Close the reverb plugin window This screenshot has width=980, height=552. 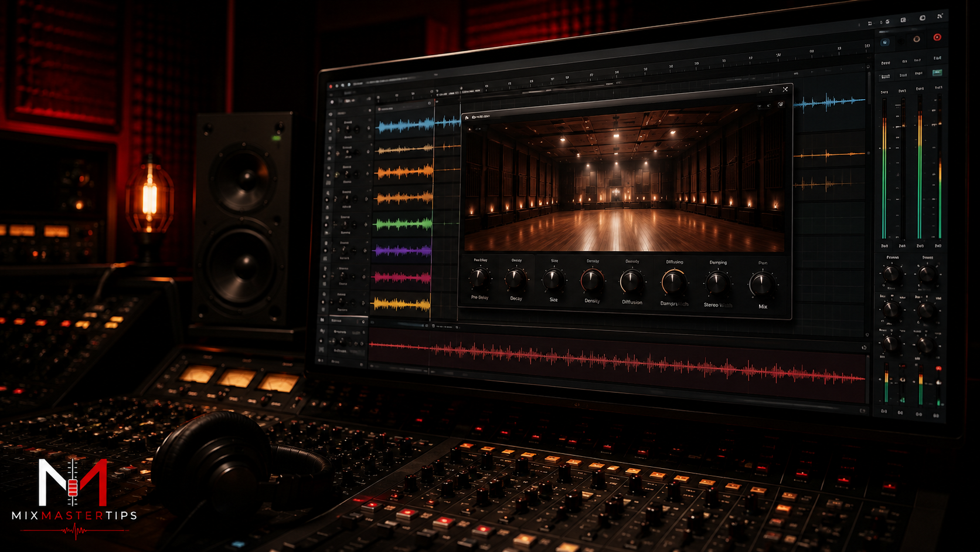[785, 89]
